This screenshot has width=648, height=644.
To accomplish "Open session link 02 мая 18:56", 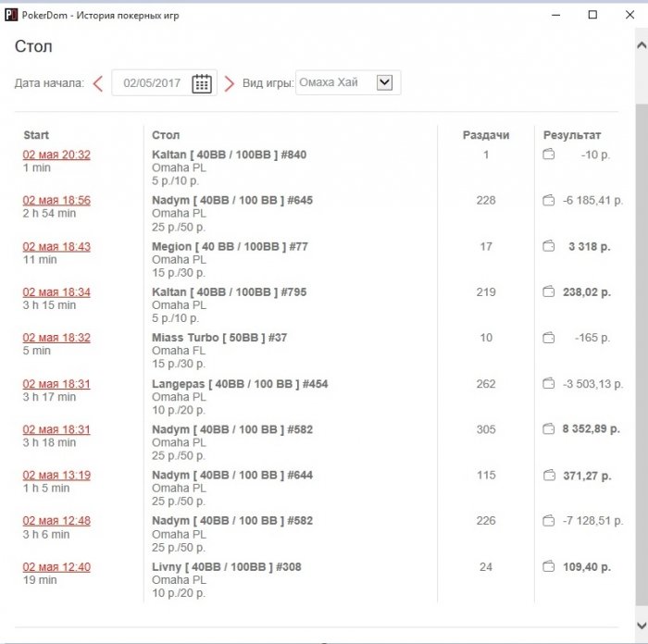I will [56, 201].
